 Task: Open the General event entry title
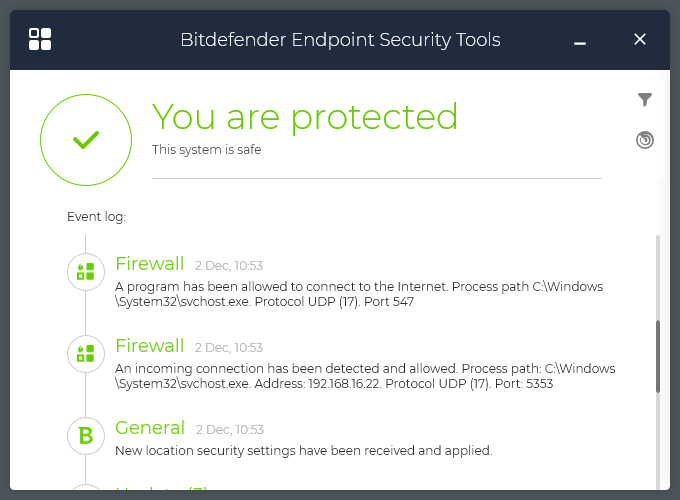tap(150, 428)
